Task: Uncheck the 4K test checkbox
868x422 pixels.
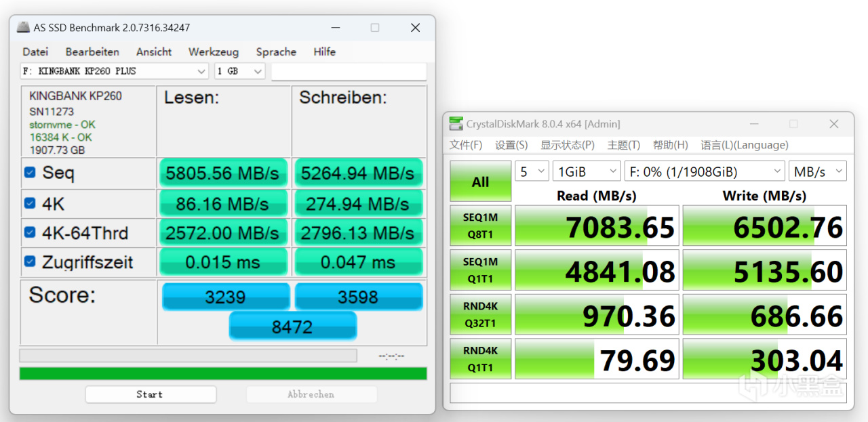Action: coord(30,203)
